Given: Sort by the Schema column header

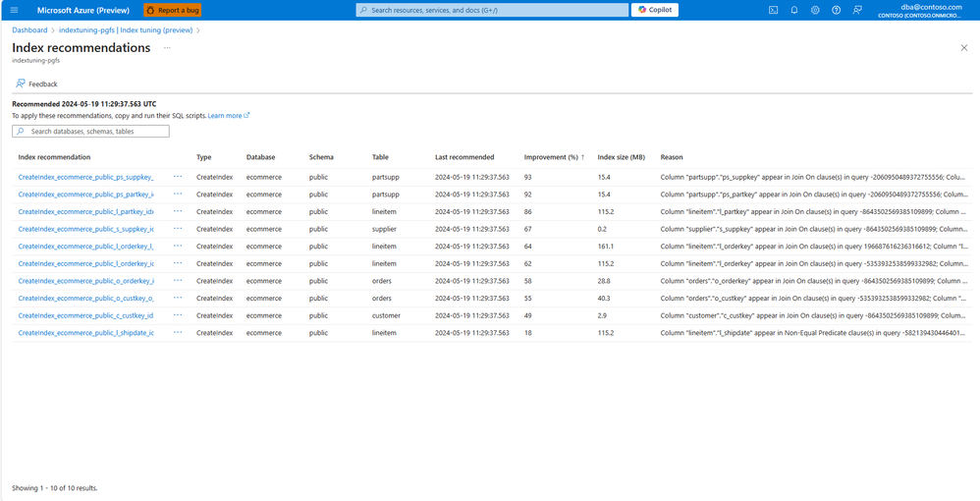Looking at the screenshot, I should [x=321, y=157].
